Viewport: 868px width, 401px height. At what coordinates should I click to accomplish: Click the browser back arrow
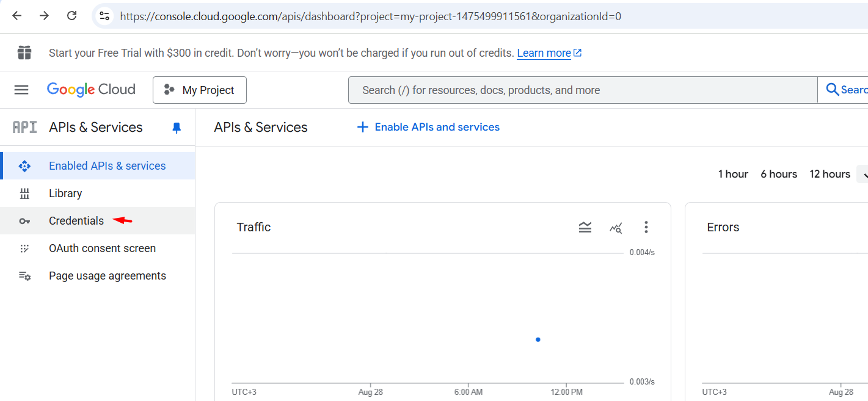[x=17, y=16]
